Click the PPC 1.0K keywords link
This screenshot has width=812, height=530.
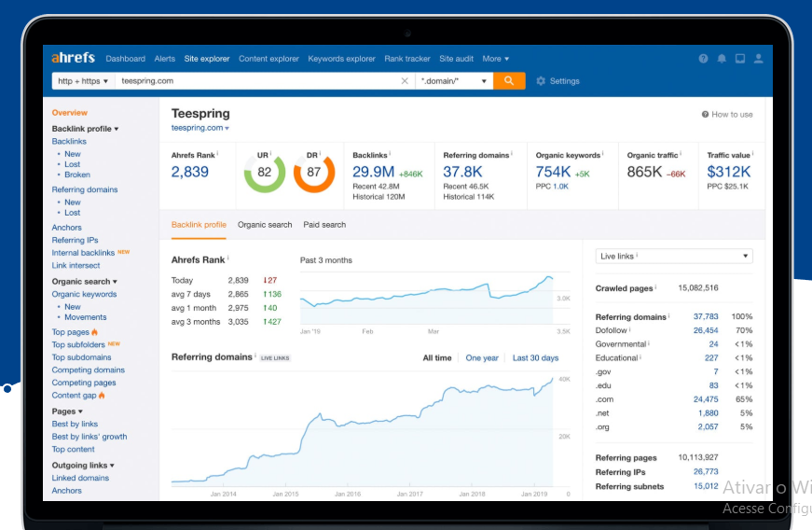(x=560, y=187)
